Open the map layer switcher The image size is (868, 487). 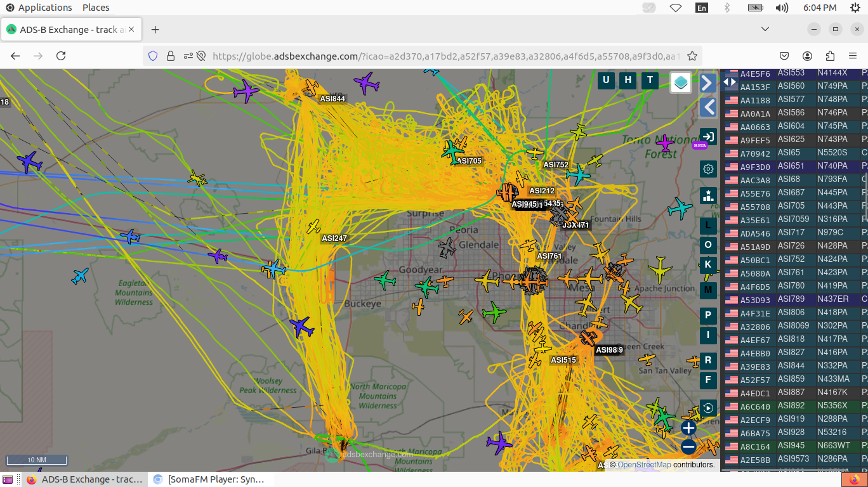pos(681,82)
